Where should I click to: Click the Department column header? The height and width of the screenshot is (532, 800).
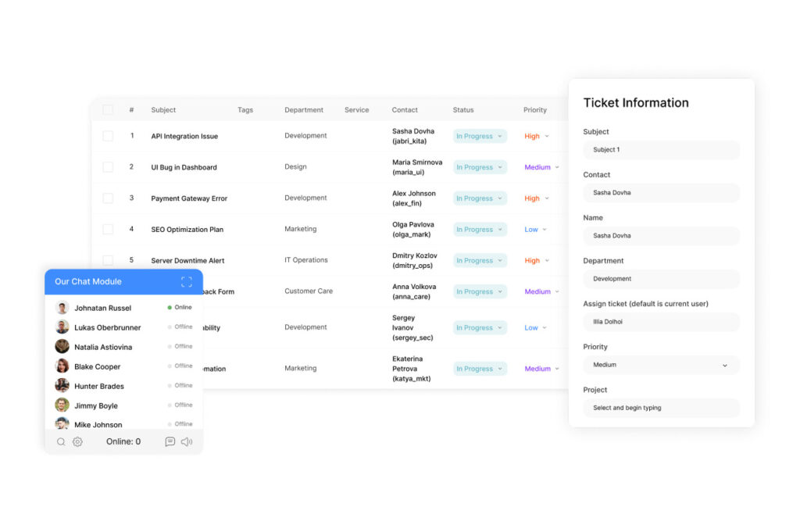pyautogui.click(x=303, y=110)
